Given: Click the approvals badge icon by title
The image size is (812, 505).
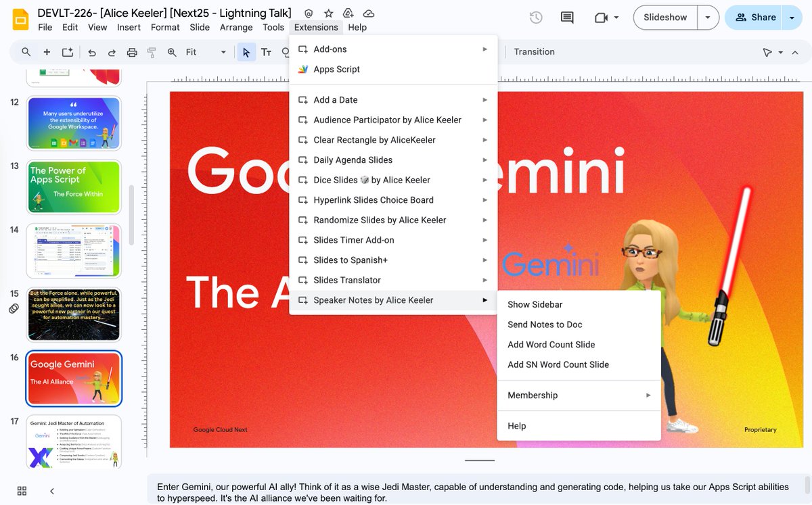Looking at the screenshot, I should [x=309, y=14].
